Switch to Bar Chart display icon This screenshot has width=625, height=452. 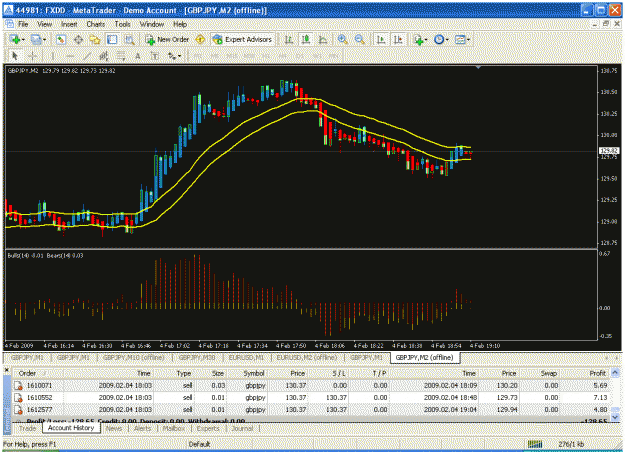click(x=289, y=39)
